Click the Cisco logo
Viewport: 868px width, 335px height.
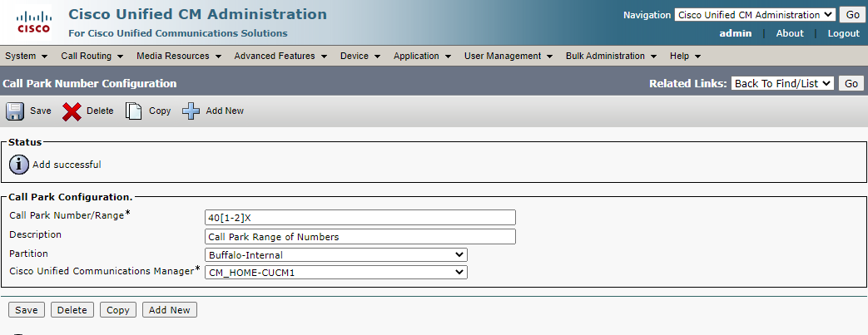click(x=33, y=22)
